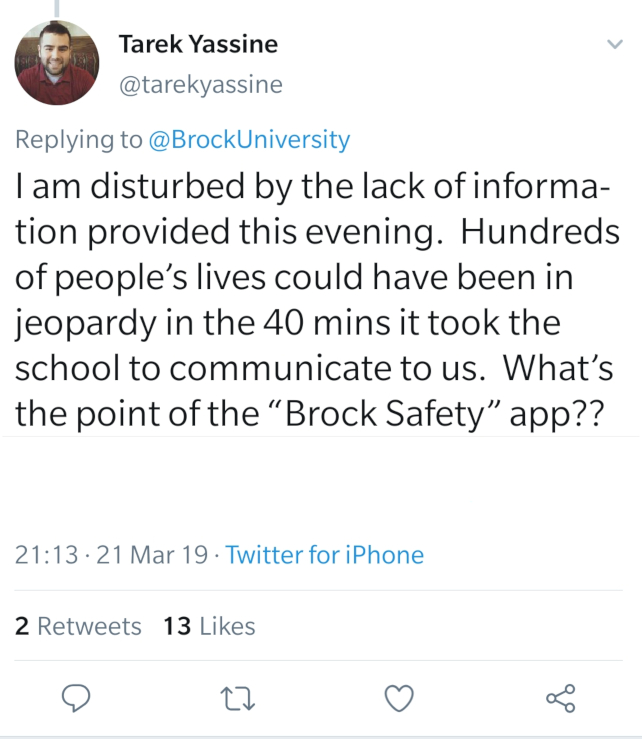Visit the @BrockUniversity mention link

click(249, 140)
